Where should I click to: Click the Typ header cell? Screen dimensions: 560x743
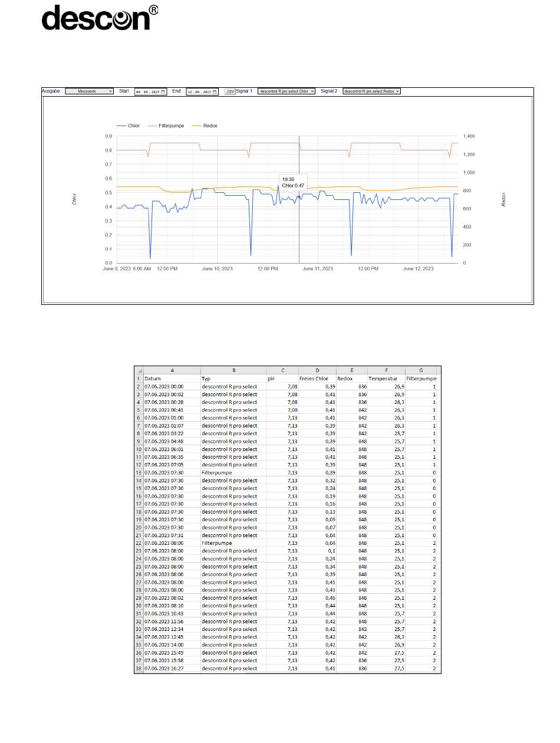[x=233, y=379]
